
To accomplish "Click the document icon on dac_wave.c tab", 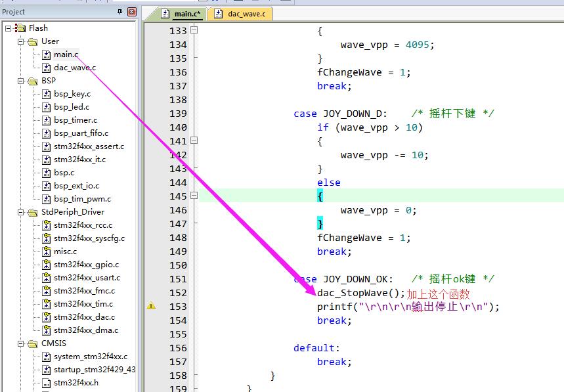I will tap(219, 14).
